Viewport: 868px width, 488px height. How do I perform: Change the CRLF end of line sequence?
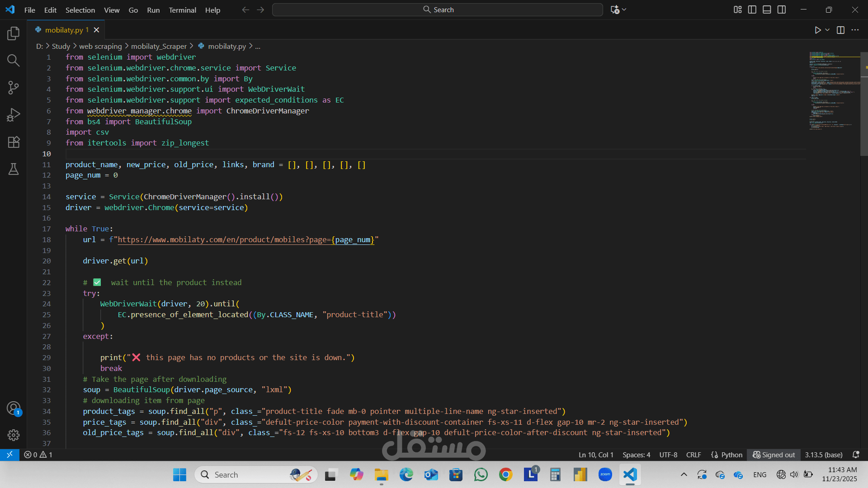[693, 455]
